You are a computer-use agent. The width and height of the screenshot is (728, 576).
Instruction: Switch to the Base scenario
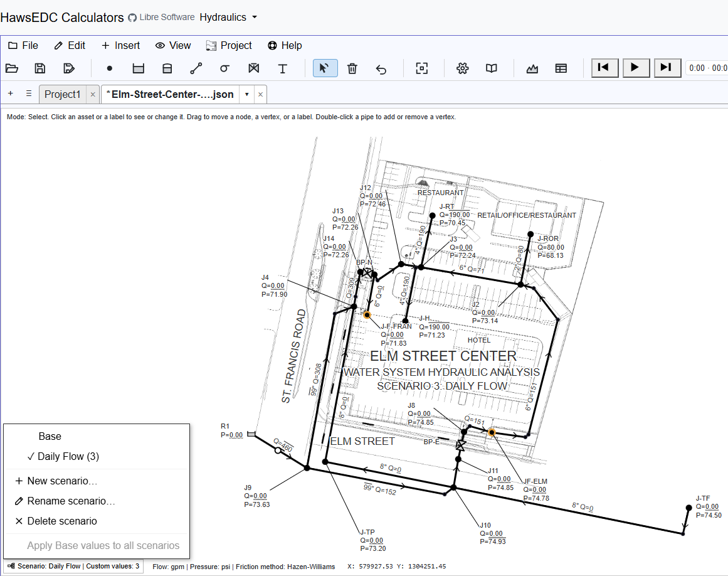(x=97, y=436)
